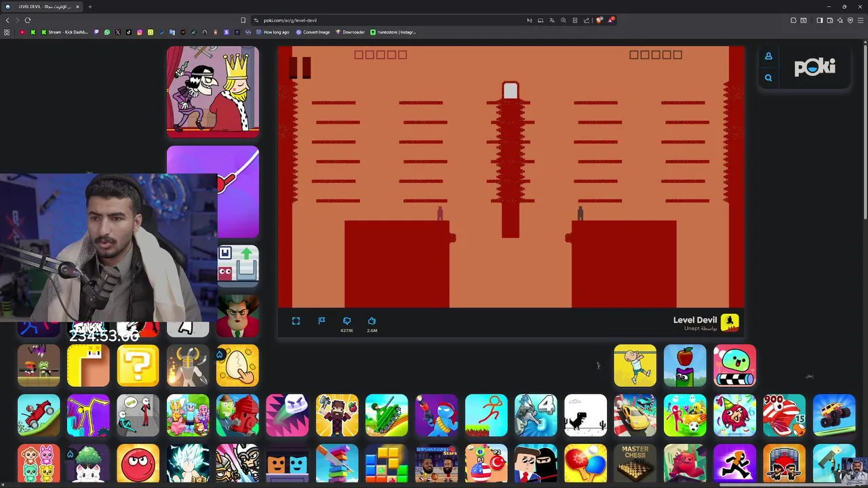Open the yellow question mark block game
The height and width of the screenshot is (488, 868).
(x=138, y=365)
